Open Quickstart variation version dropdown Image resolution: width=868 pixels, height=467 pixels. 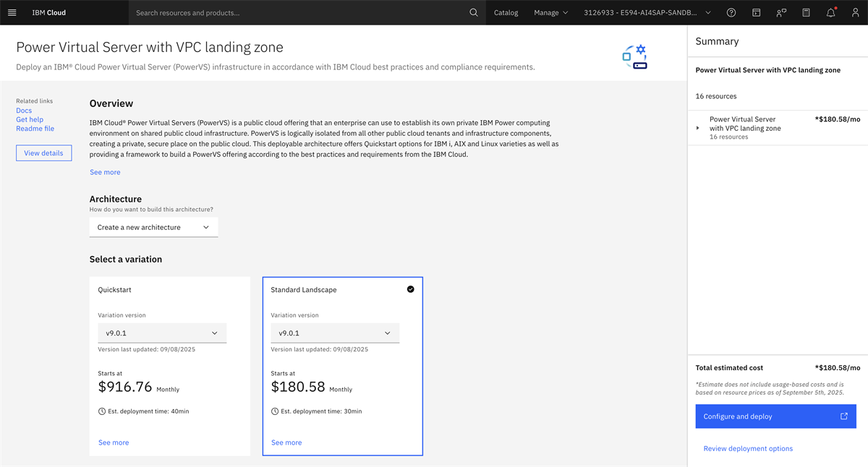tap(162, 333)
